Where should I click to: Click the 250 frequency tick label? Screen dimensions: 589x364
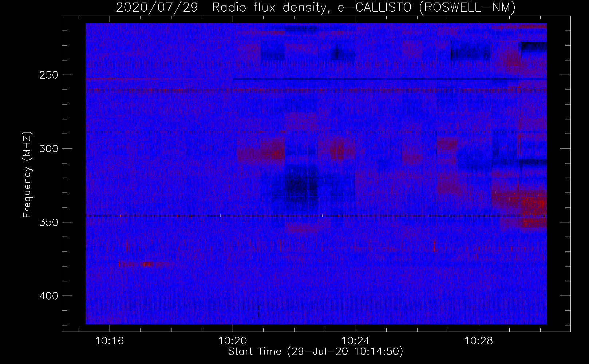pos(49,75)
